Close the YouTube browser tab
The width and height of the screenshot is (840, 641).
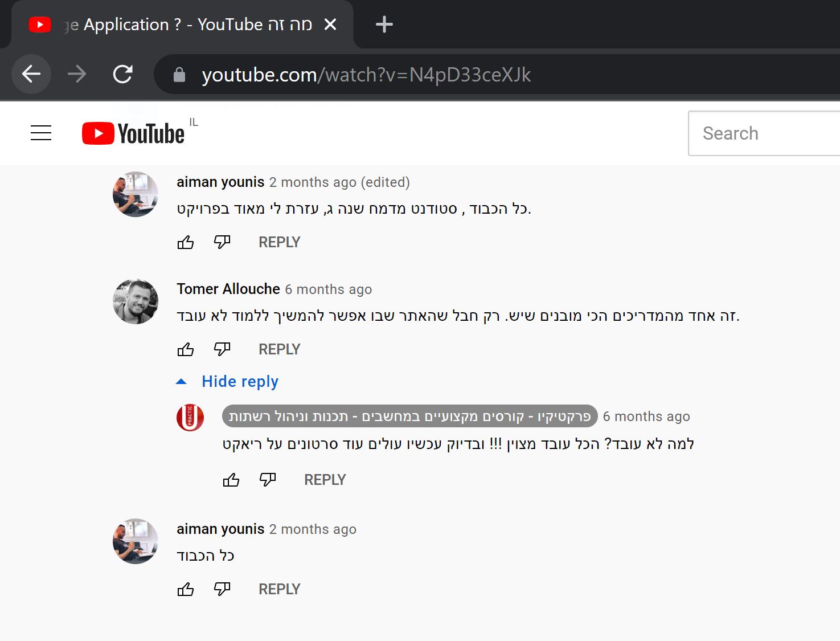[330, 25]
